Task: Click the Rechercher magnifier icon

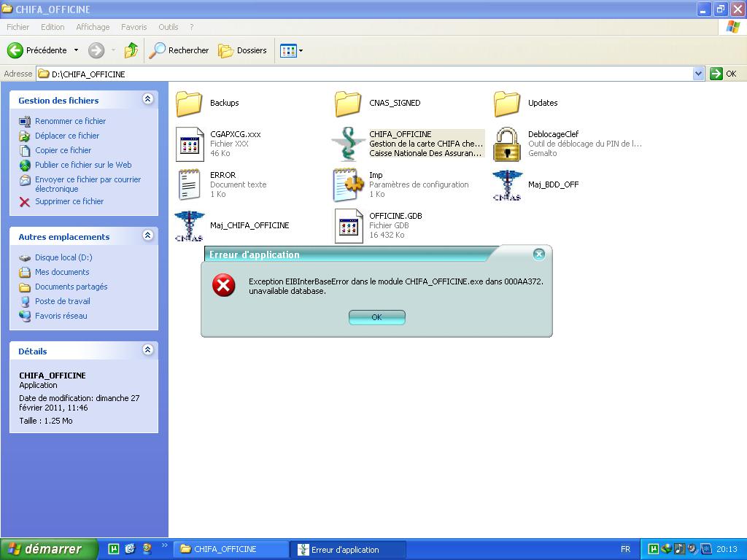Action: 157,50
